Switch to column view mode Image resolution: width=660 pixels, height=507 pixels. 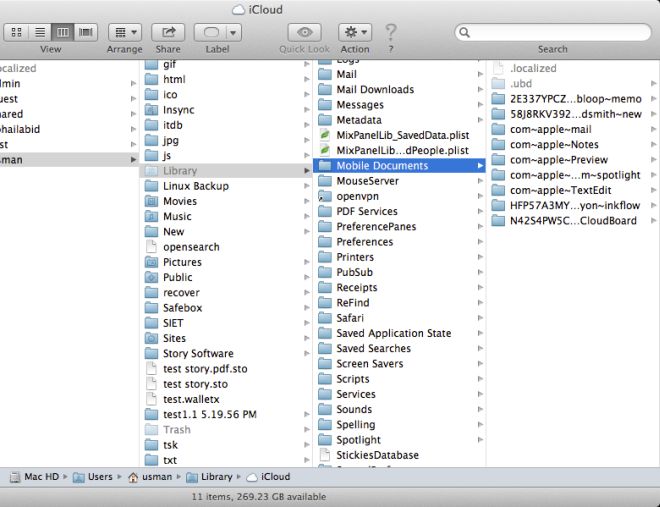pyautogui.click(x=63, y=32)
